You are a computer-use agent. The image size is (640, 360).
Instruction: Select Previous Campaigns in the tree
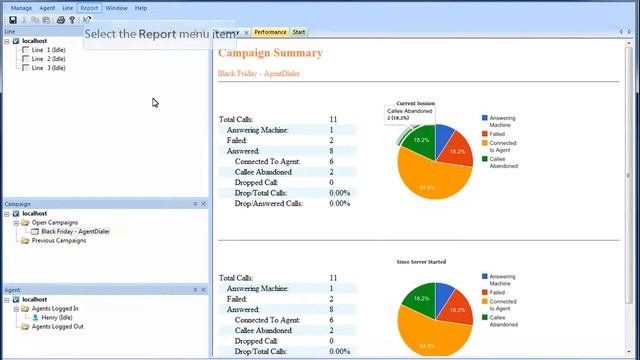point(59,240)
